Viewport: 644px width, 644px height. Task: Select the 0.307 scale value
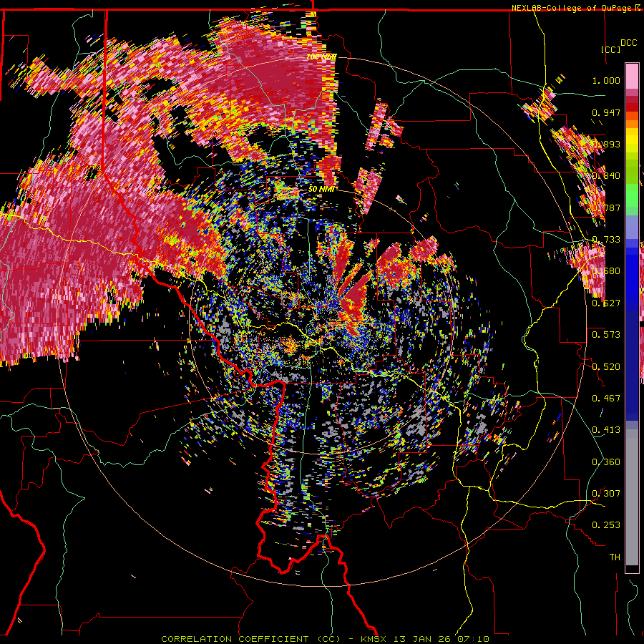click(606, 494)
